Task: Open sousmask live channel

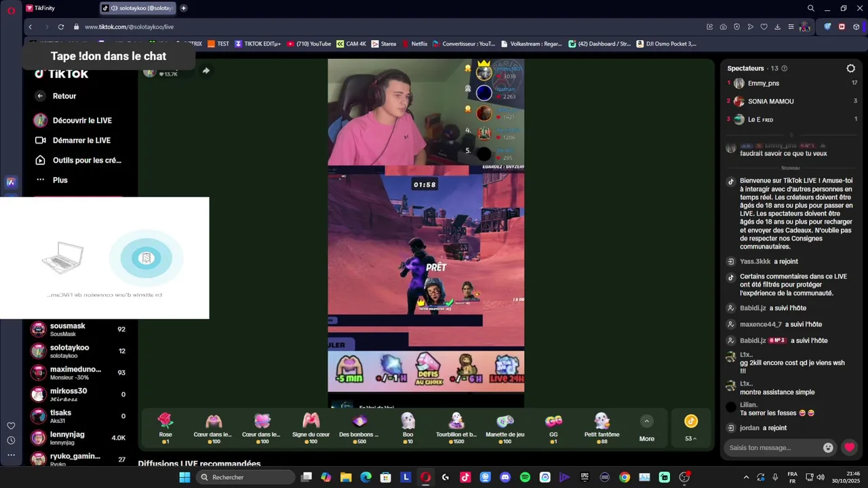Action: pyautogui.click(x=79, y=329)
